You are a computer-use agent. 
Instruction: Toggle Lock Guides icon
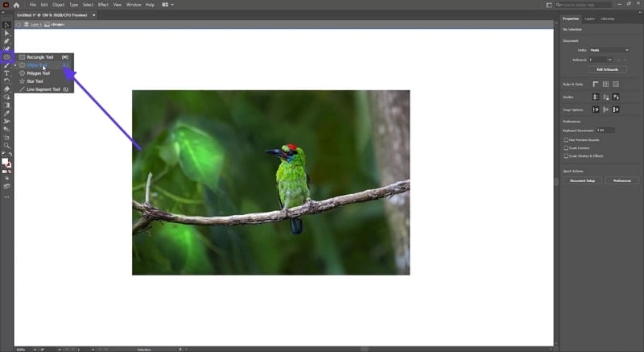(x=605, y=97)
